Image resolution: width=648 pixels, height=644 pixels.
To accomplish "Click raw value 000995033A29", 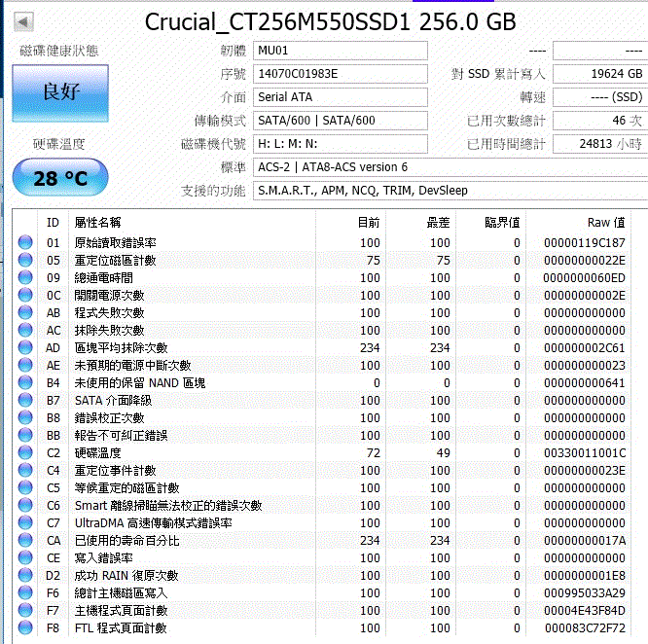I will (585, 593).
